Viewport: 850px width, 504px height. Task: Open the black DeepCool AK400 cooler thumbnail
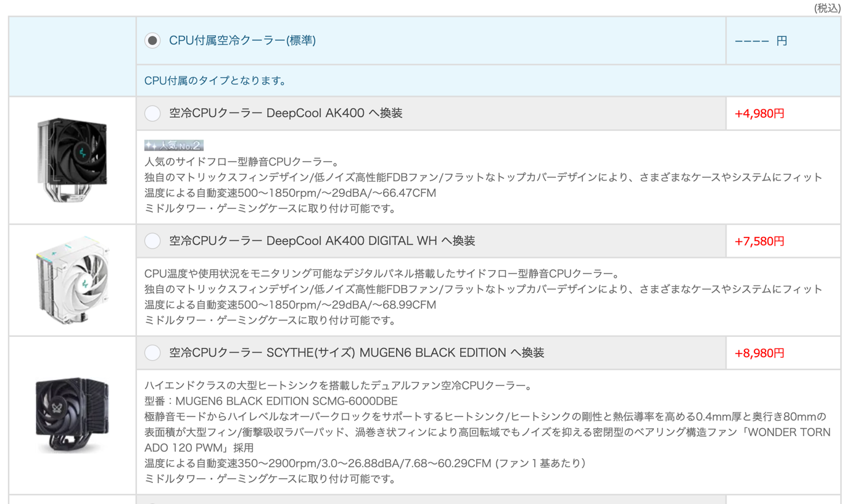[72, 160]
